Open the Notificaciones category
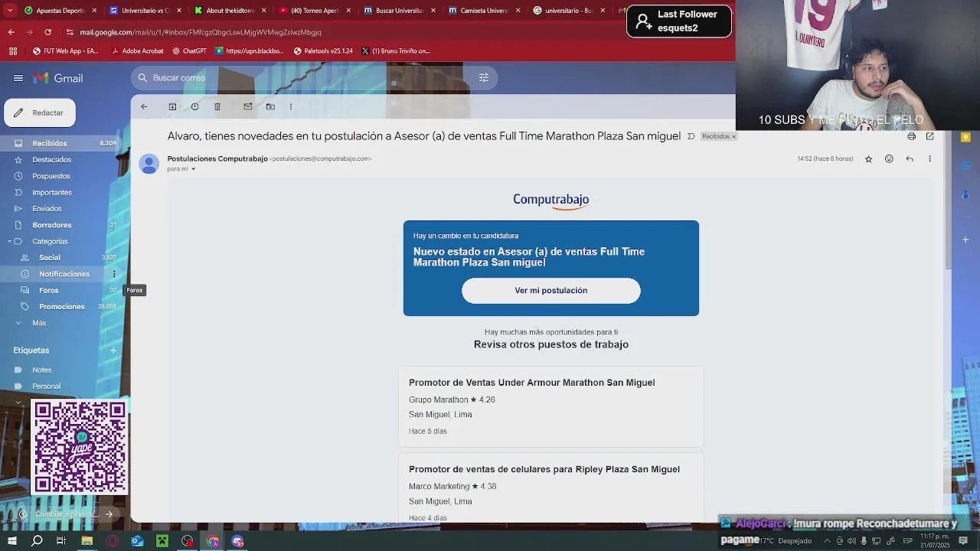Image resolution: width=980 pixels, height=551 pixels. pyautogui.click(x=65, y=274)
